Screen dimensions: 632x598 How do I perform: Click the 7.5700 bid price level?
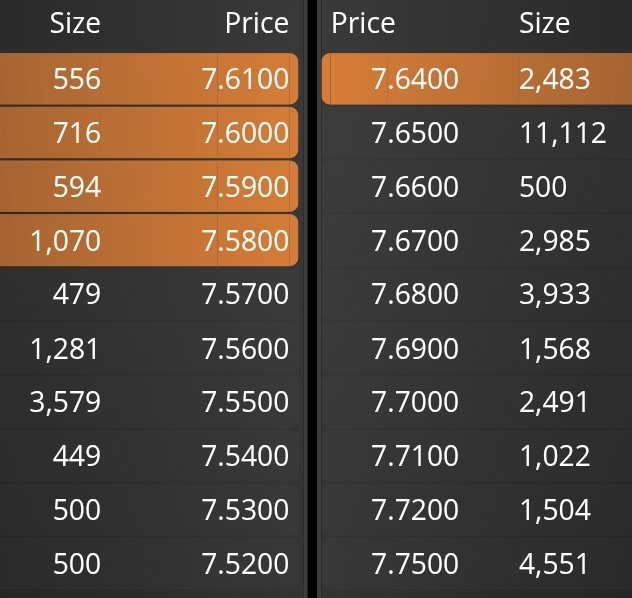[x=245, y=295]
